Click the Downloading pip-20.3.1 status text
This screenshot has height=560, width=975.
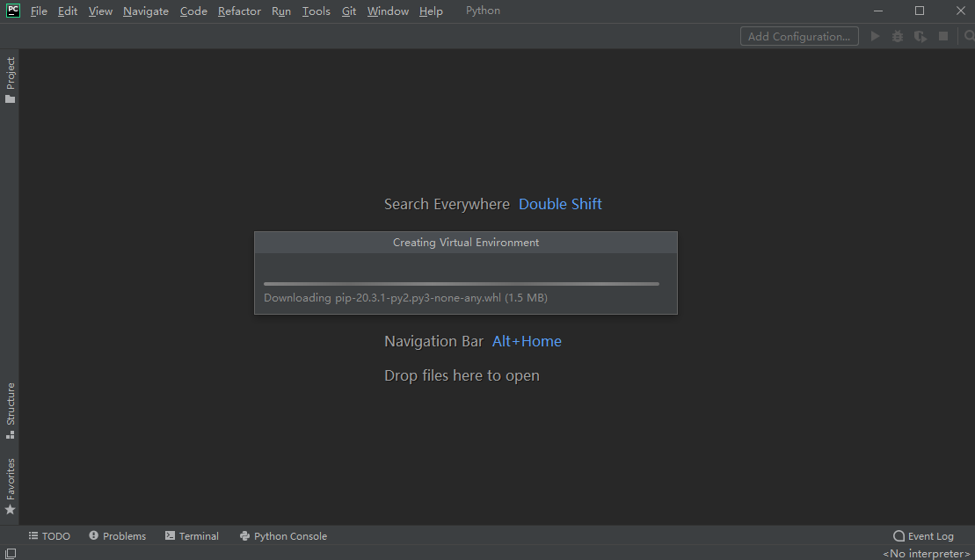tap(405, 298)
